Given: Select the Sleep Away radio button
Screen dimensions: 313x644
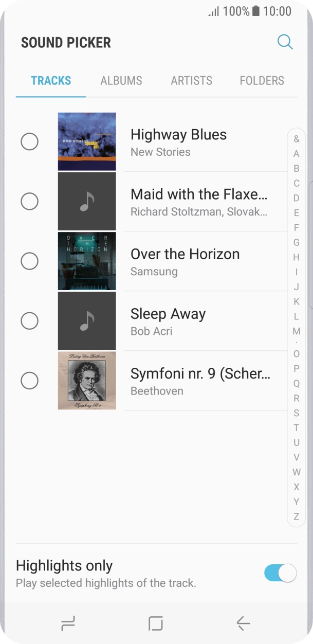Looking at the screenshot, I should 30,320.
